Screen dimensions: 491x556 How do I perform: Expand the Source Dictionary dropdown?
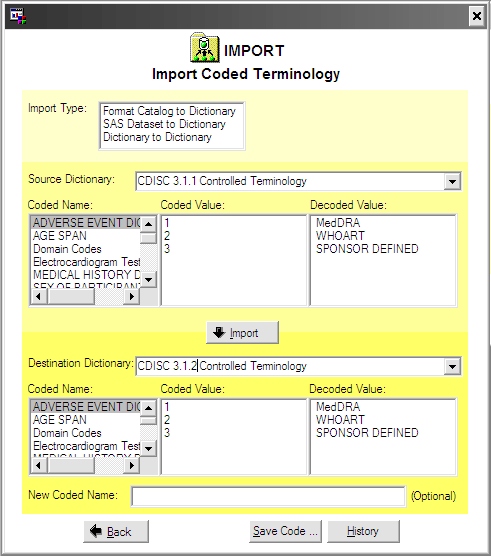tap(452, 182)
